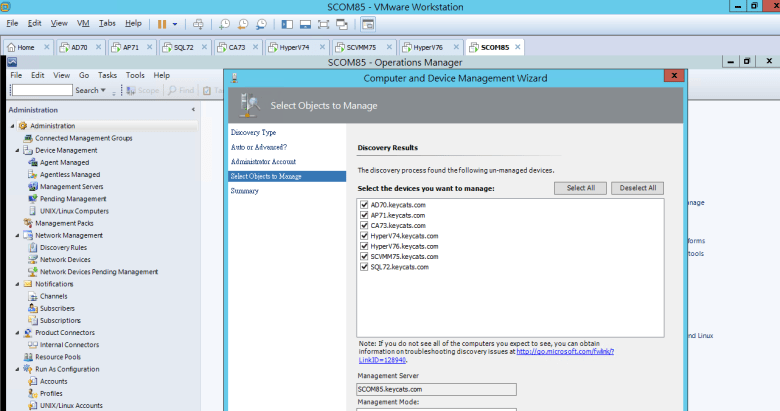Click VMware pause virtual machine icon
The width and height of the screenshot is (780, 411).
(x=161, y=22)
